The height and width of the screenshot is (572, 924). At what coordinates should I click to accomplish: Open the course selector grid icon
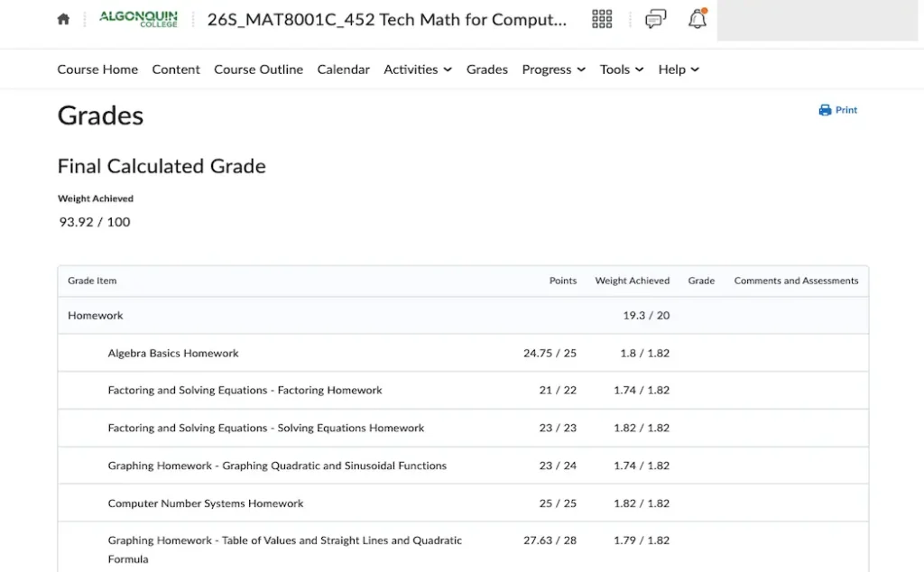click(602, 19)
